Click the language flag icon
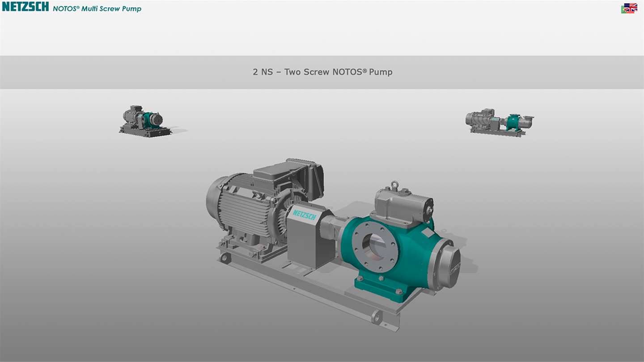 tap(629, 8)
